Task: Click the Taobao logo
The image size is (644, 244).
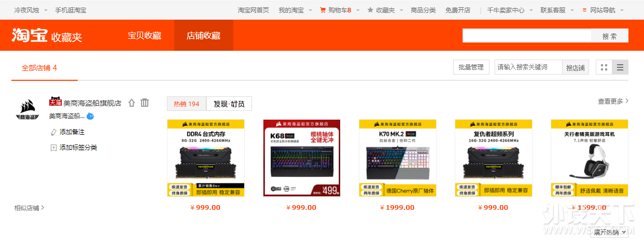Action: click(x=30, y=35)
